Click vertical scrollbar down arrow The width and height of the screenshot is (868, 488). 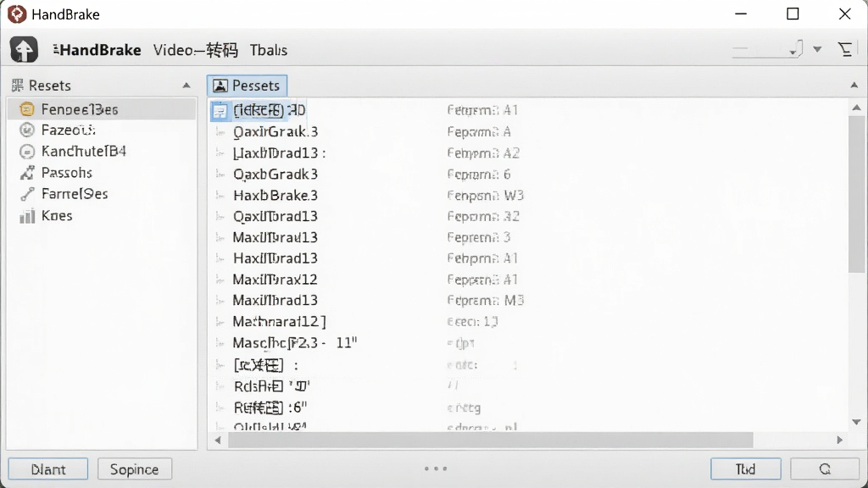(856, 422)
